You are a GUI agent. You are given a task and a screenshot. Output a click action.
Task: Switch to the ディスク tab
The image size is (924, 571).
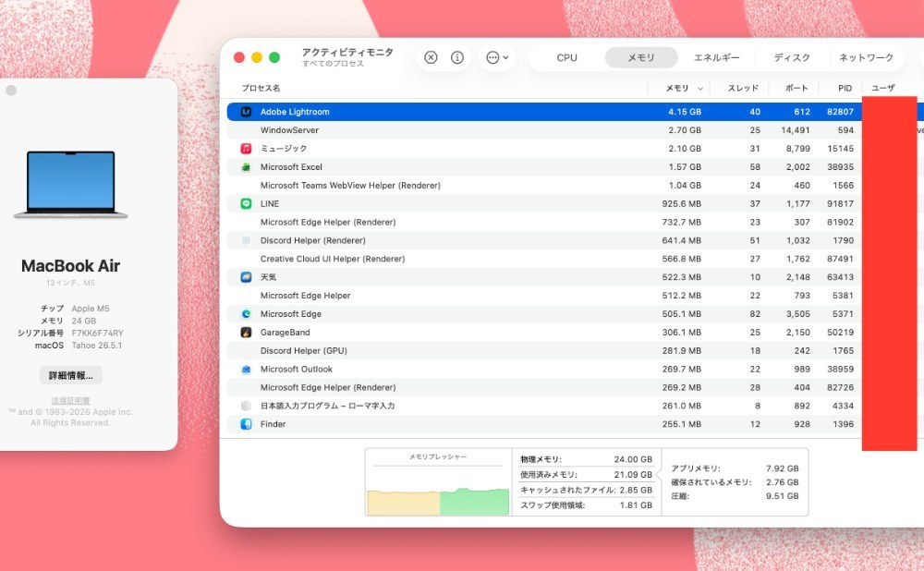792,57
